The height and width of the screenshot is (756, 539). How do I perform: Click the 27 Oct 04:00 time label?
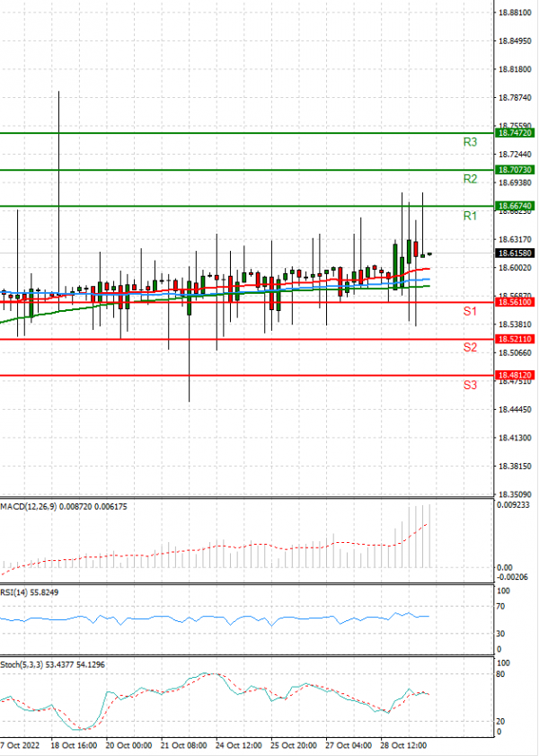tap(349, 745)
